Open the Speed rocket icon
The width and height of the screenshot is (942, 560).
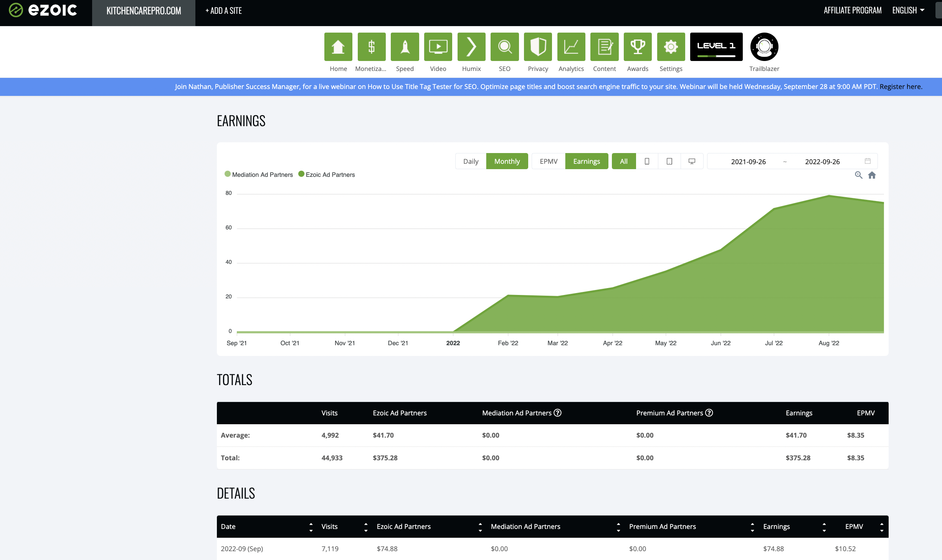405,47
